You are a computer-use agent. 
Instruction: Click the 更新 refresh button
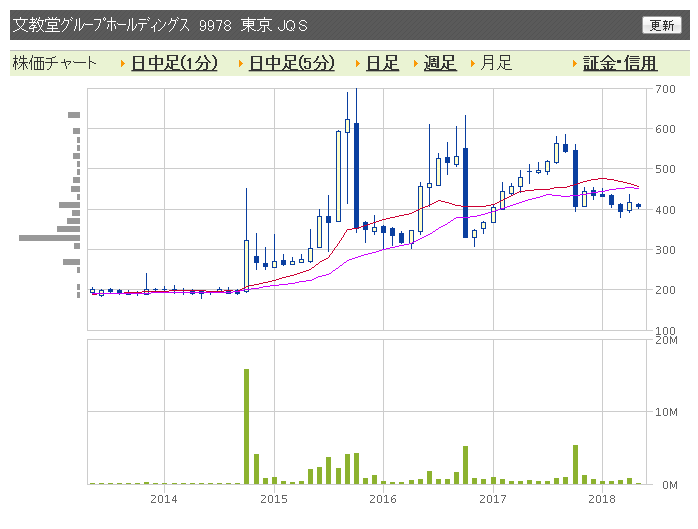661,25
